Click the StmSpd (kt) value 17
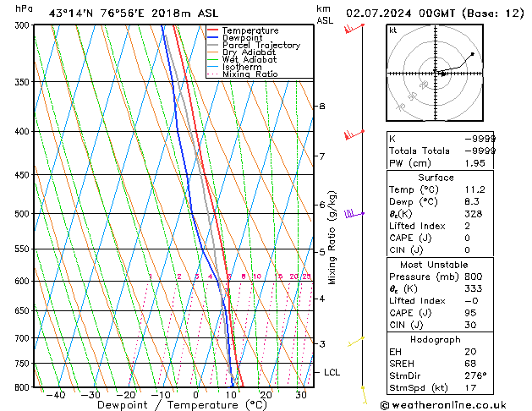The image size is (532, 411). (x=470, y=387)
